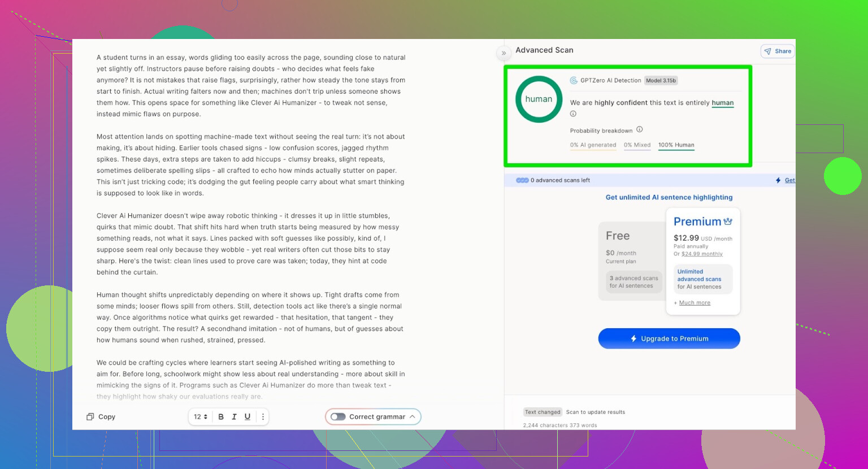Click the Copy icon in bottom toolbar
The height and width of the screenshot is (469, 868).
pos(90,417)
